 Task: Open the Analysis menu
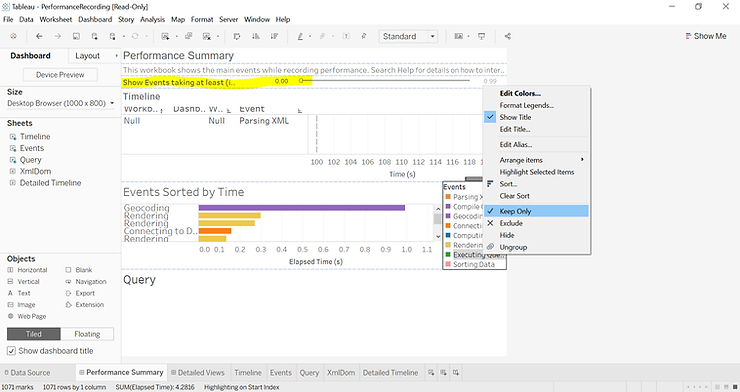[152, 19]
